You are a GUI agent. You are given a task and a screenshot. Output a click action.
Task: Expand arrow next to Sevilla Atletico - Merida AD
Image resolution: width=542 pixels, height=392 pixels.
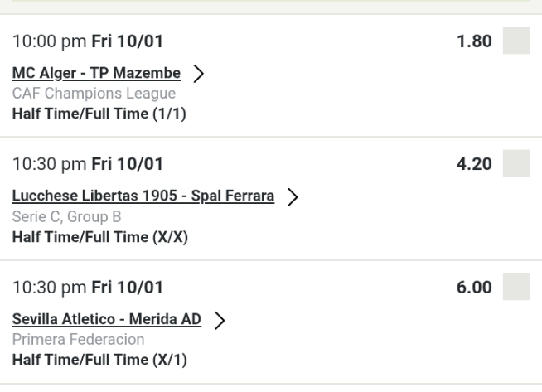(x=219, y=321)
